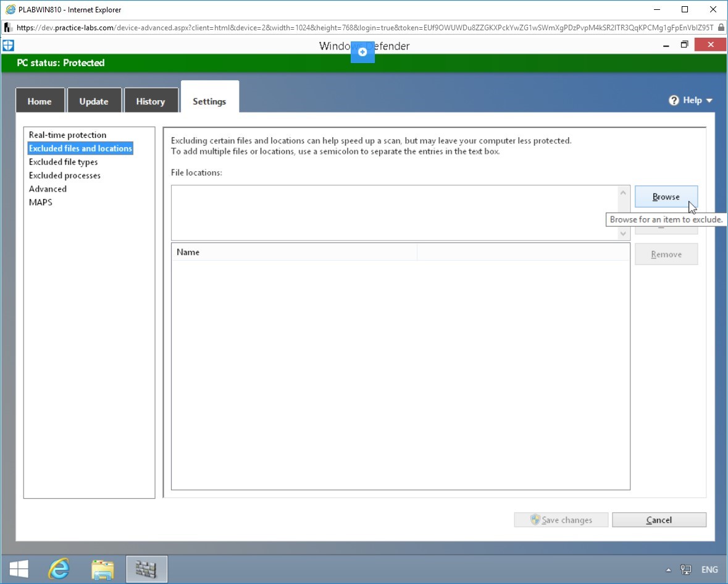Open the Home tab
Screen dimensions: 728x584
tap(40, 101)
